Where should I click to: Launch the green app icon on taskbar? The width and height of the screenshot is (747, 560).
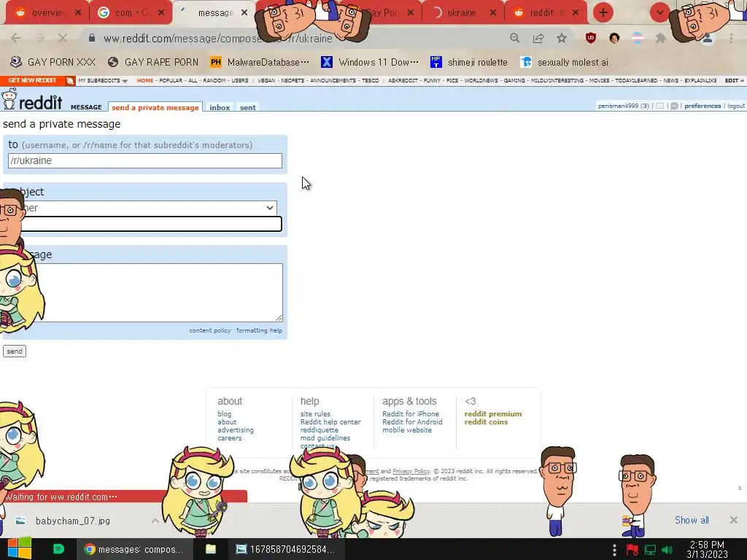point(58,549)
